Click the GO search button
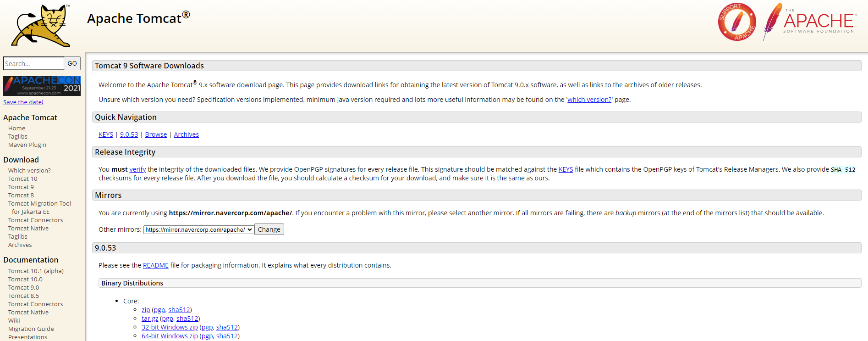This screenshot has width=868, height=341. [72, 63]
